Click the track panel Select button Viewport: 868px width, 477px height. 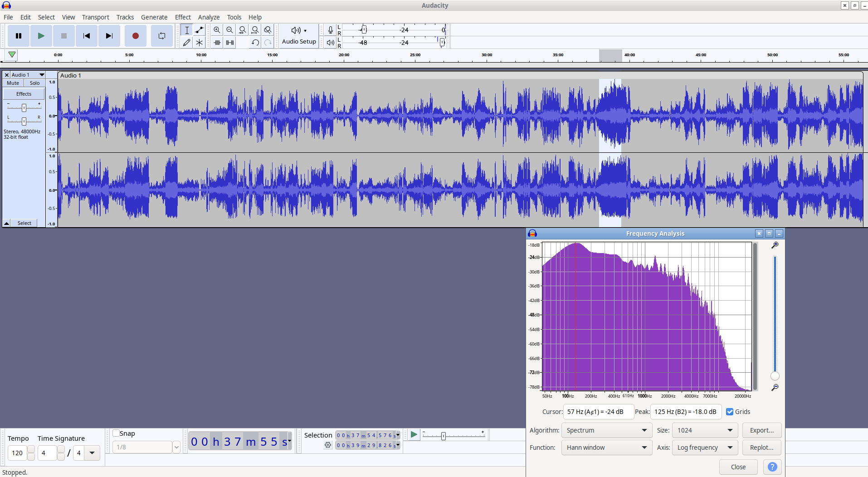click(24, 223)
